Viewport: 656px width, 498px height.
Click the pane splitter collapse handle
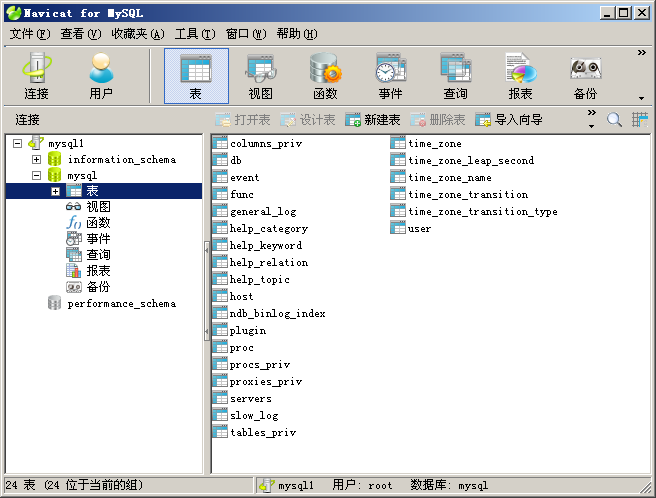pyautogui.click(x=207, y=291)
